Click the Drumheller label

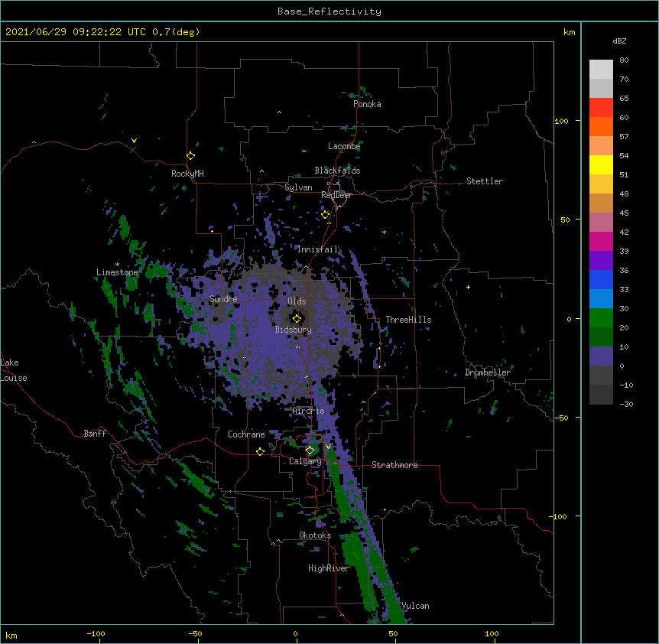pyautogui.click(x=488, y=372)
